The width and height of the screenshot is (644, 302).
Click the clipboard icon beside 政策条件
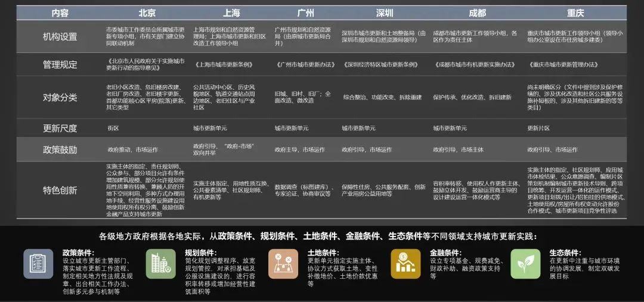(38, 264)
